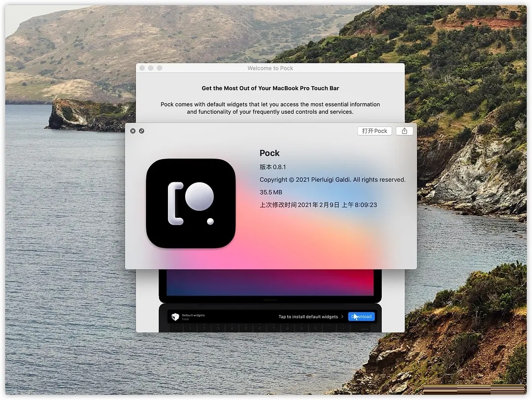Click the Copyright 2021 Pierluigi Galdi line

pyautogui.click(x=332, y=180)
